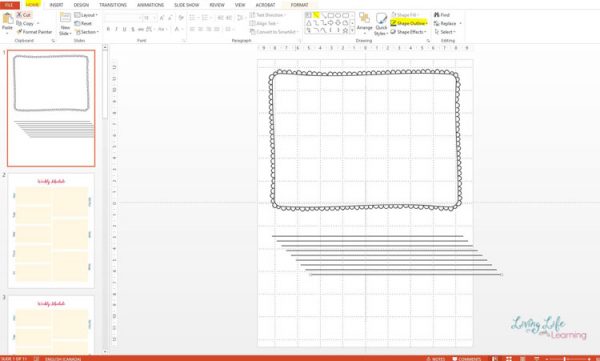Select the triangle shape in the shapes gallery

click(x=308, y=23)
